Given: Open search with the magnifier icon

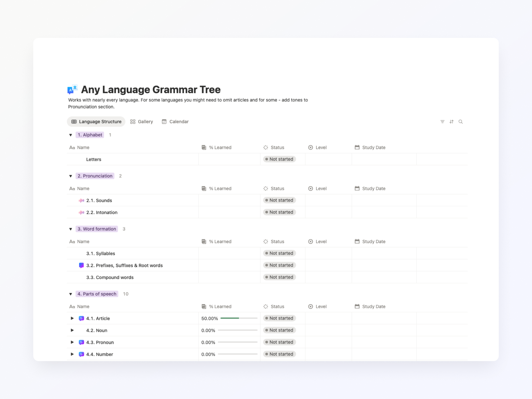Looking at the screenshot, I should [x=461, y=122].
